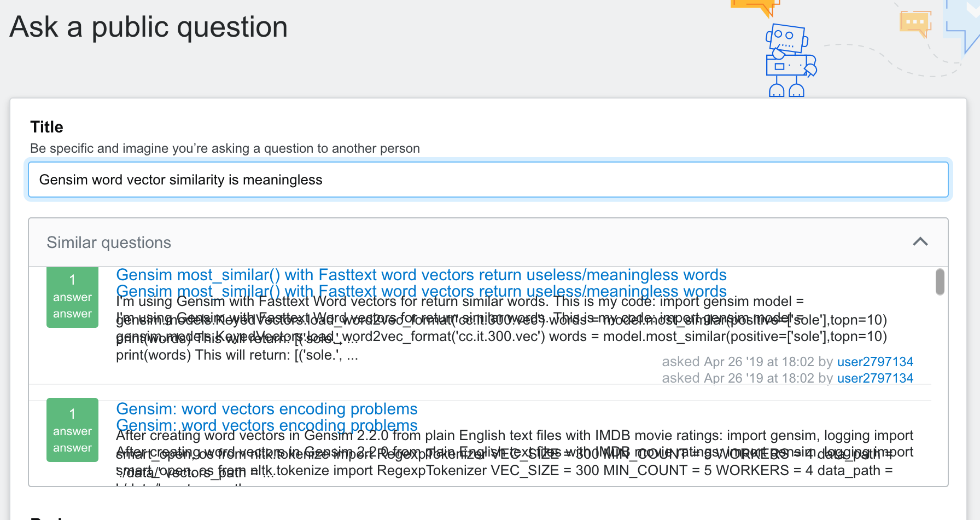The height and width of the screenshot is (520, 980).
Task: Open the Gensim most_similar() Fasttext question link
Action: click(421, 275)
